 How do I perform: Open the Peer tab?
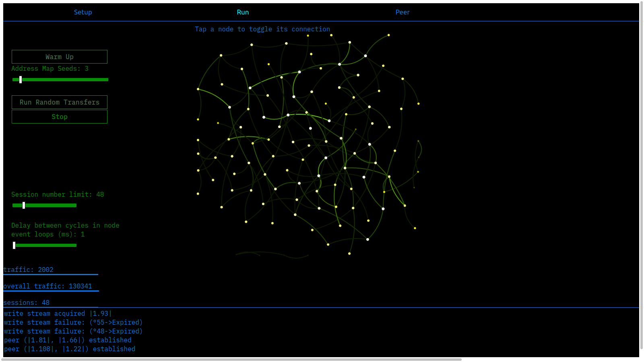pyautogui.click(x=402, y=12)
